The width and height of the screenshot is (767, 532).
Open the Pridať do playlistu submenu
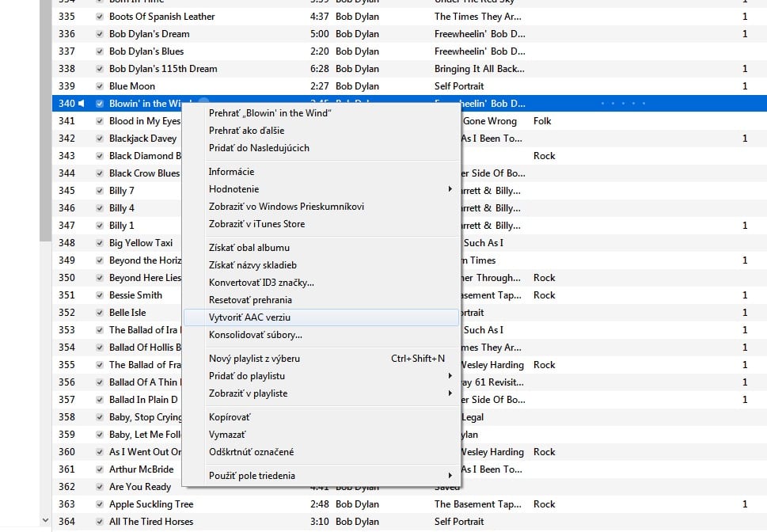tap(321, 376)
